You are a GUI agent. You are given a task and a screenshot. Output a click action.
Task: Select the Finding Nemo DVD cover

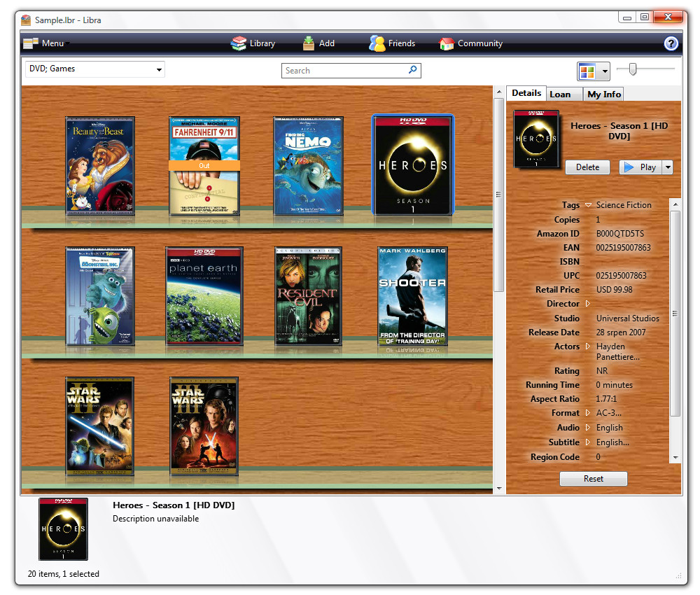click(308, 166)
